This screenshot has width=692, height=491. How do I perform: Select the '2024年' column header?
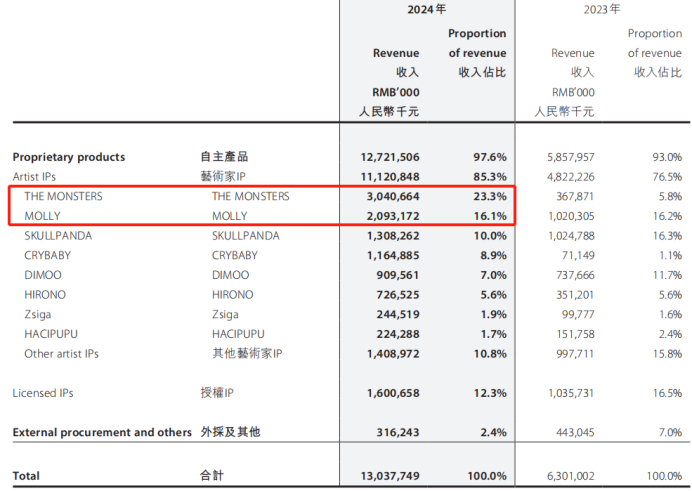pos(426,9)
